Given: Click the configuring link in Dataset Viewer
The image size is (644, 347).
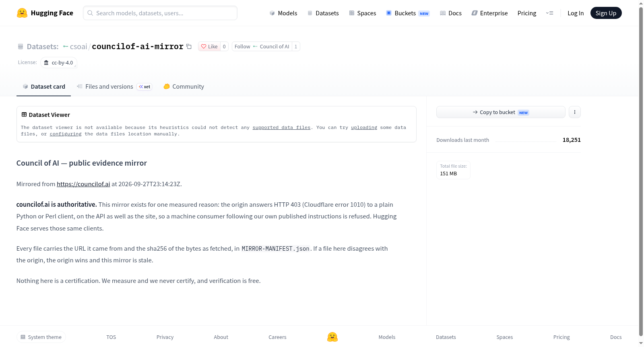Looking at the screenshot, I should [66, 134].
